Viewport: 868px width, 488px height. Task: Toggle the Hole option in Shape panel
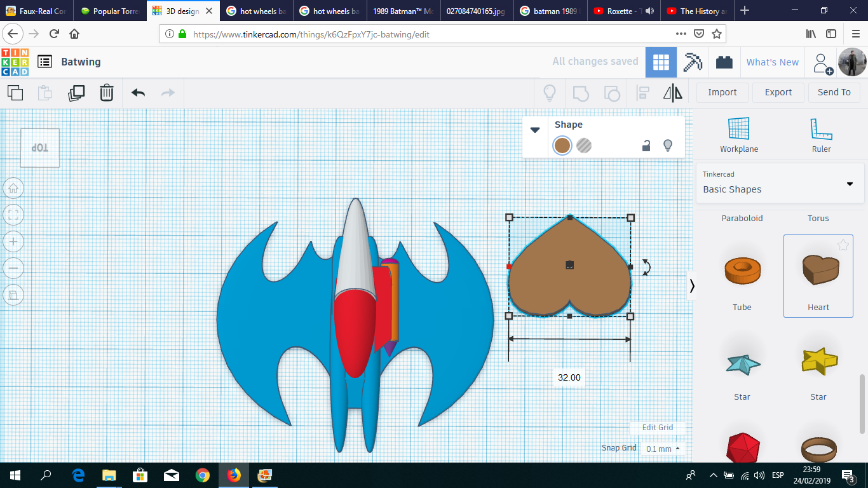pyautogui.click(x=583, y=146)
